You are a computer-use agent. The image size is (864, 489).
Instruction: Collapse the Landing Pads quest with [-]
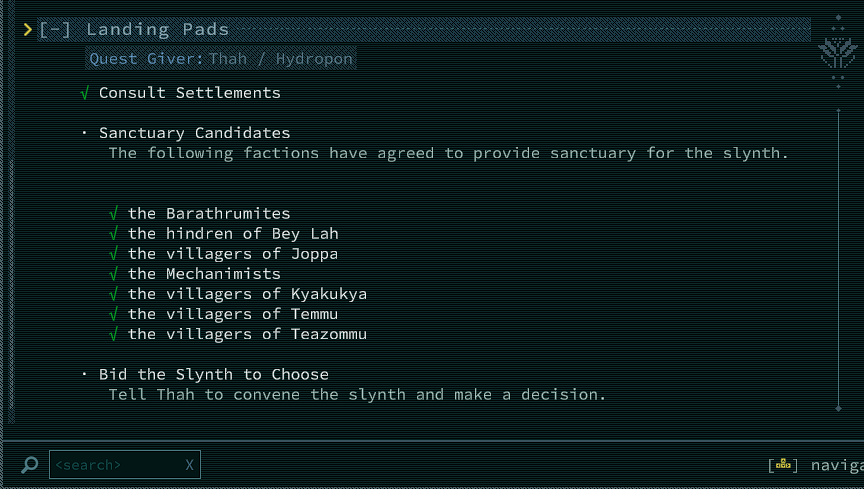pos(55,30)
